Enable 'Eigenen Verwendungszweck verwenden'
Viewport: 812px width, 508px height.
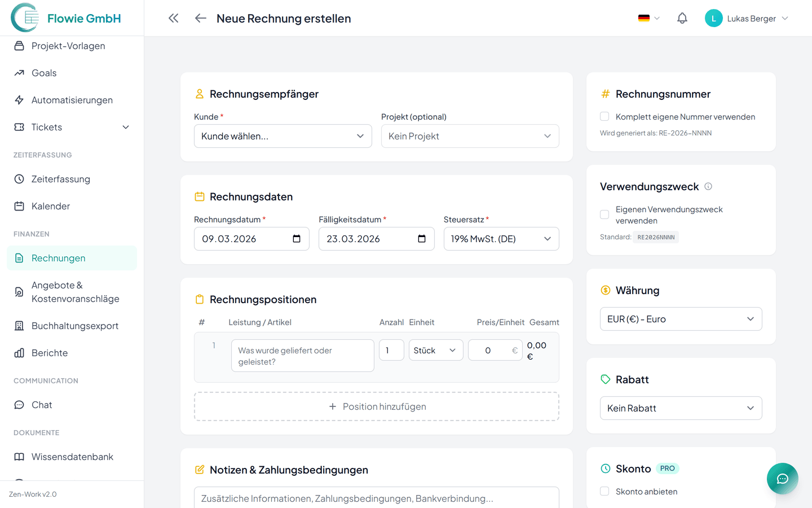coord(604,214)
